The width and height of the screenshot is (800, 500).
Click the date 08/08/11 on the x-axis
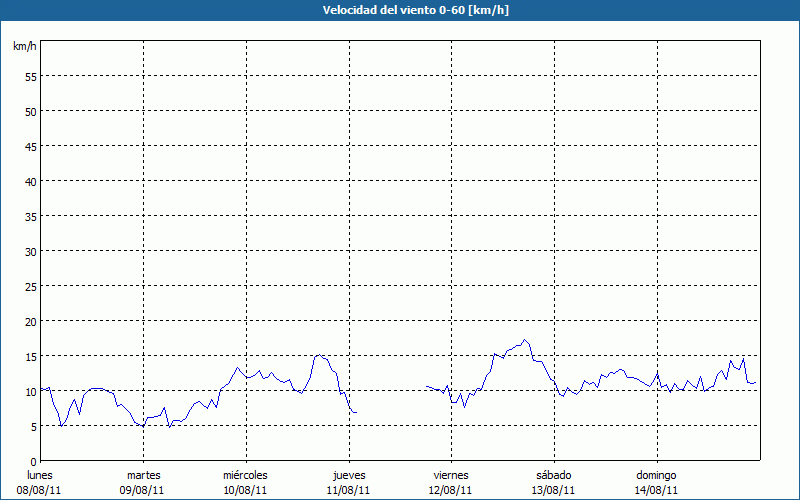[x=40, y=490]
